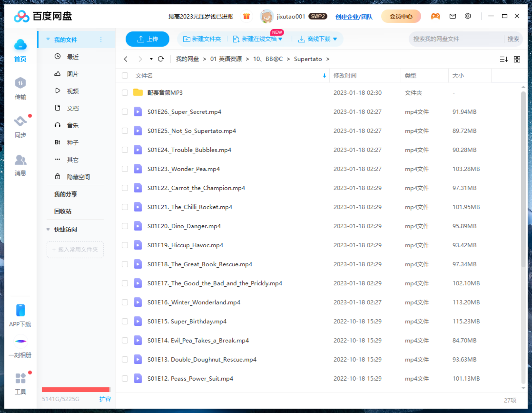Navigate to 01 英语资源 breadcrumb
This screenshot has height=413, width=532.
click(x=226, y=59)
